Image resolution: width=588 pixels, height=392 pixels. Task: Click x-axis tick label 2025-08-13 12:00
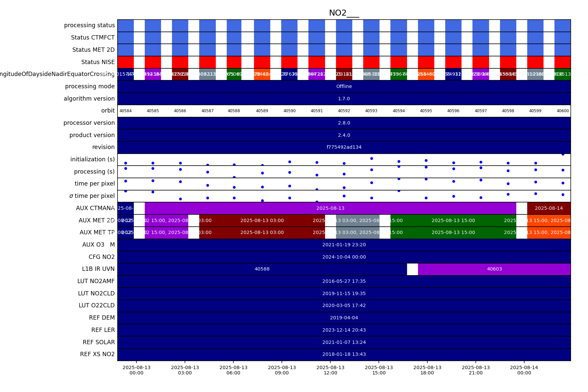coord(330,370)
